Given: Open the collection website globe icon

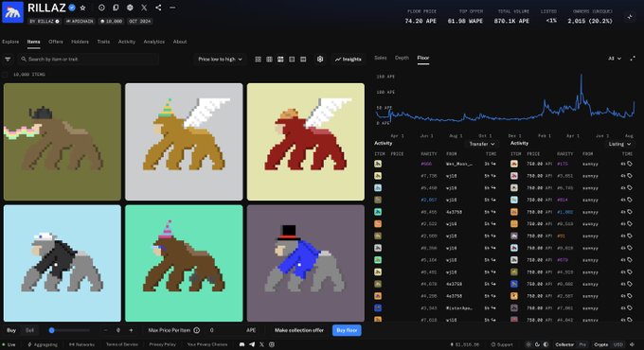Looking at the screenshot, I should click(130, 8).
